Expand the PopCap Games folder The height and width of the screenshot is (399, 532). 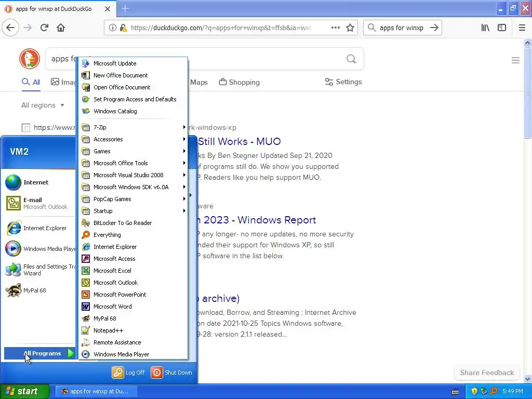click(x=133, y=199)
